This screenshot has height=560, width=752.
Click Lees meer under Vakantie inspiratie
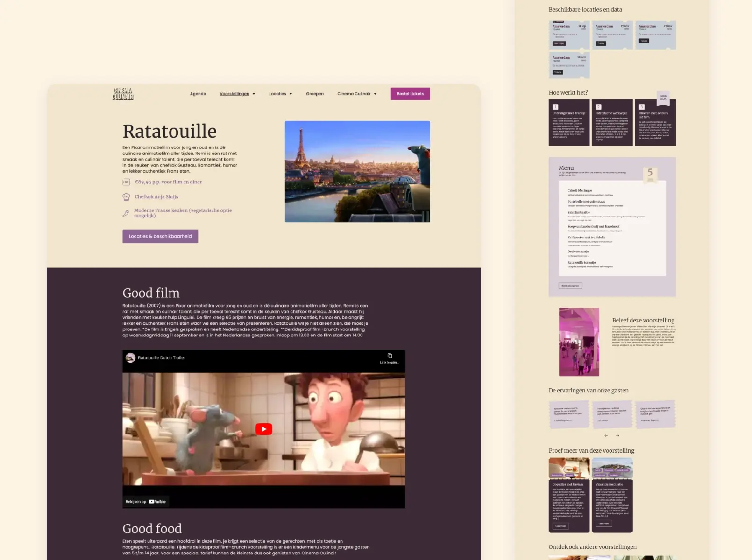pos(604,523)
